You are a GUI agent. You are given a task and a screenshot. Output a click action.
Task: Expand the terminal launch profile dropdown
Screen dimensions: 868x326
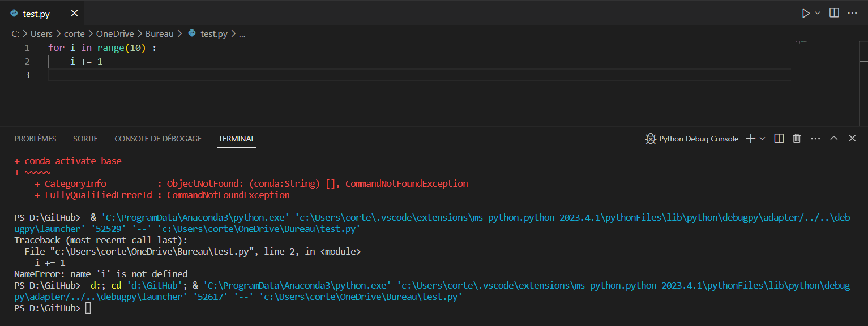coord(762,139)
